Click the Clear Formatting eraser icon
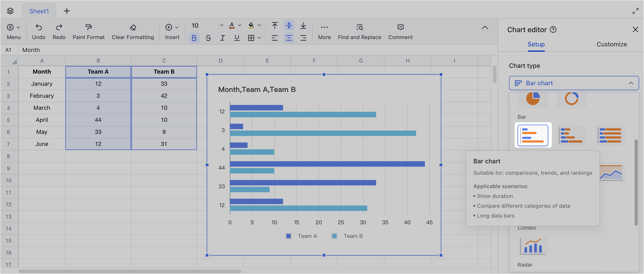 click(x=132, y=27)
